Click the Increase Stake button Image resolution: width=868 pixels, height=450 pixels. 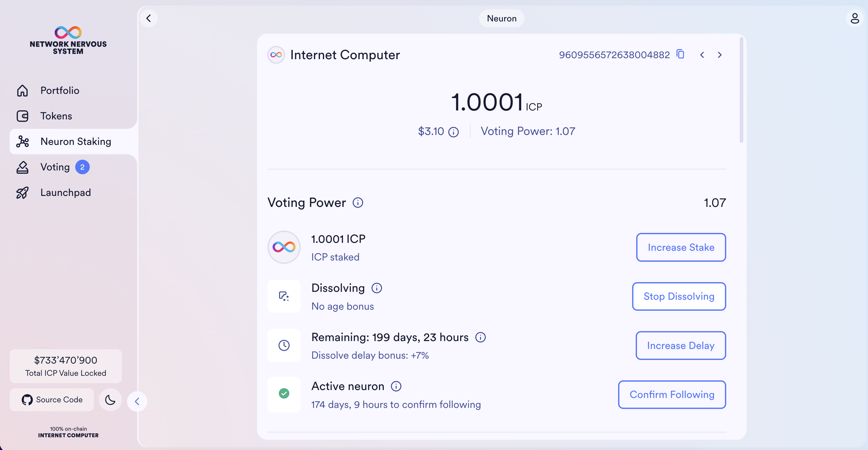(681, 247)
